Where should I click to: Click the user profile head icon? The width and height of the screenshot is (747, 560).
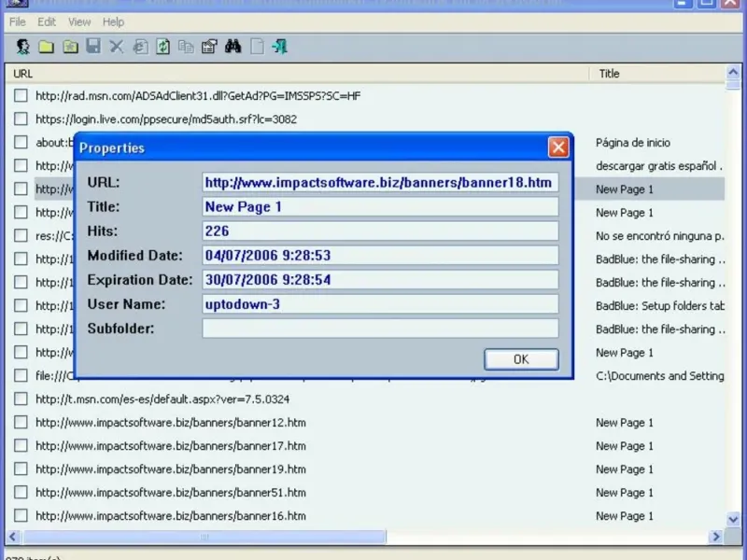tap(22, 47)
